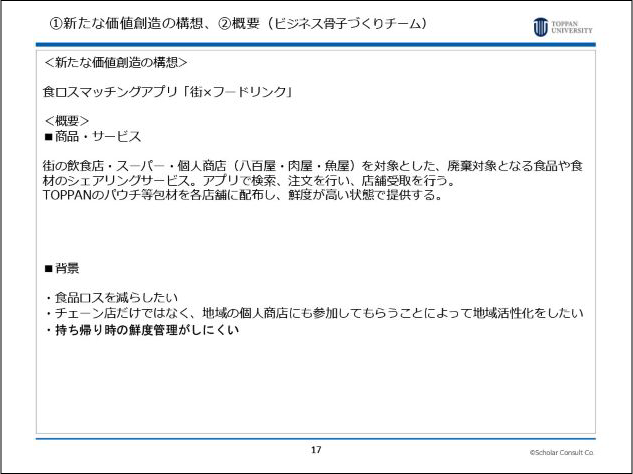The image size is (633, 474).
Task: Click the ■商品・サービス section heading
Action: coord(93,136)
